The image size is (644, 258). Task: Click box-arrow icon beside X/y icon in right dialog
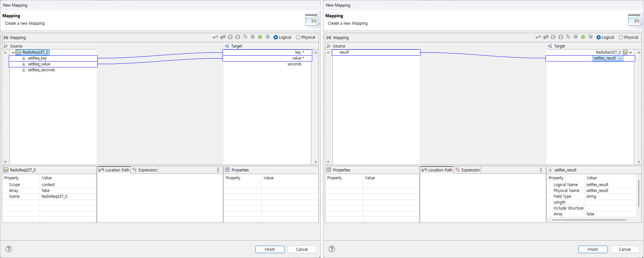(561, 37)
